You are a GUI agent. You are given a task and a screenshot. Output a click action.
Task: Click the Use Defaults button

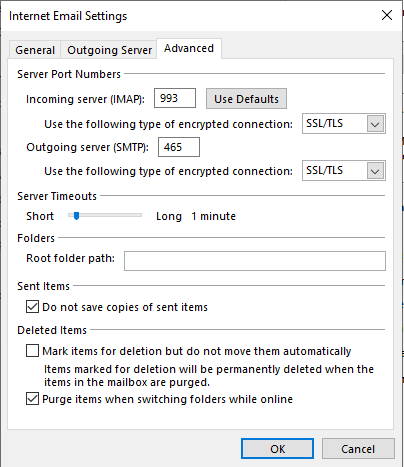point(246,99)
